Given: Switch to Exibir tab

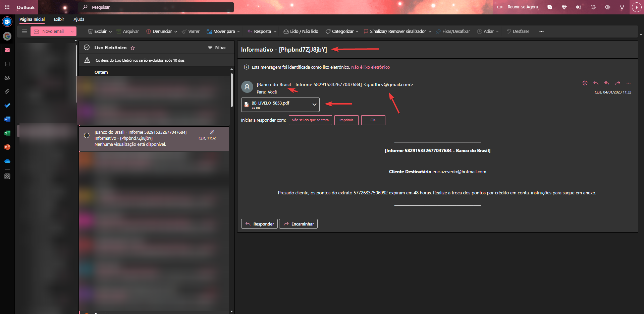Looking at the screenshot, I should pos(59,19).
